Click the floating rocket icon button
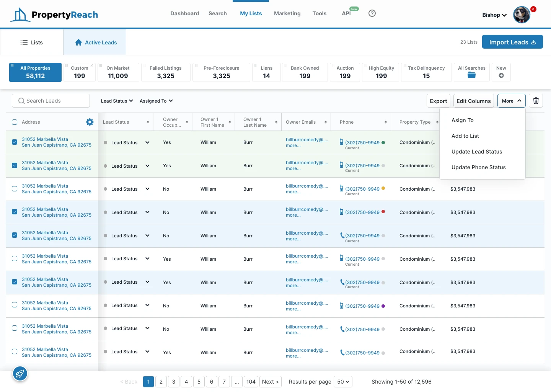This screenshot has width=551, height=392. [20, 374]
